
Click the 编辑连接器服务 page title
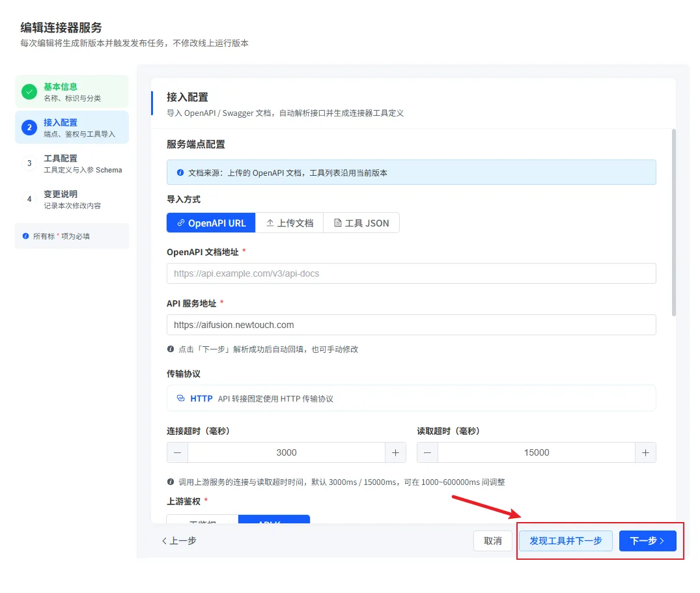tap(61, 27)
